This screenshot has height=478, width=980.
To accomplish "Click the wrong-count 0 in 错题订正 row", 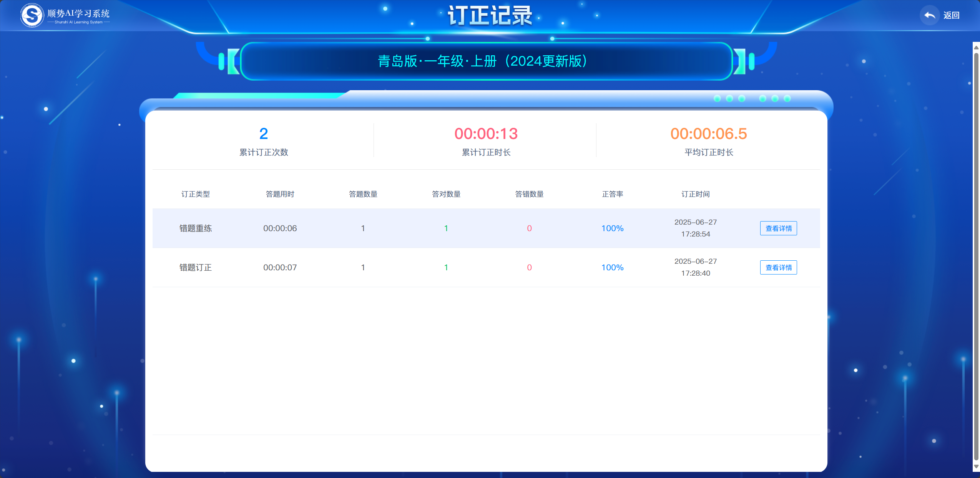I will [x=529, y=268].
